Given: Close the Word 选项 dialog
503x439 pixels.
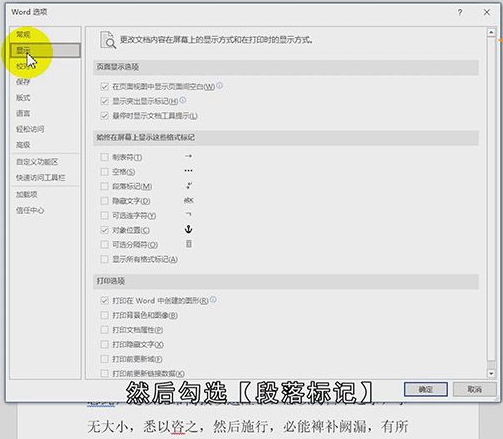Looking at the screenshot, I should (x=487, y=12).
